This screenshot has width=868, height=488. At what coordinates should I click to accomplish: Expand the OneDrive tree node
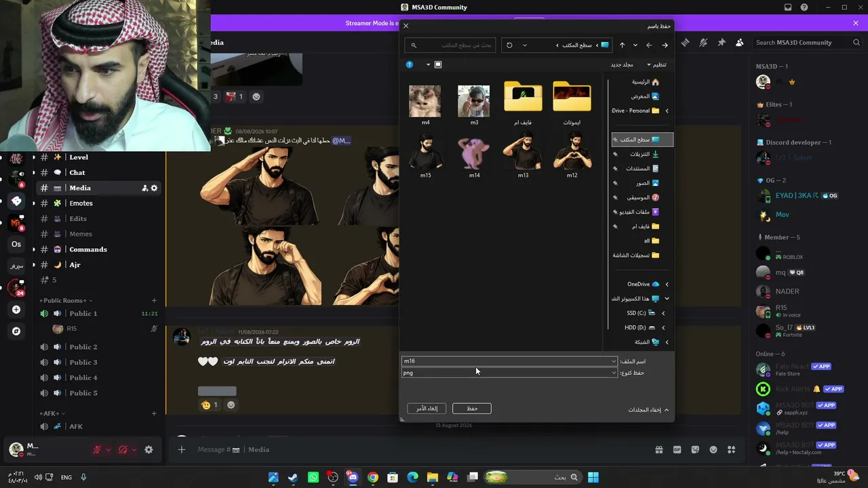[x=667, y=285]
